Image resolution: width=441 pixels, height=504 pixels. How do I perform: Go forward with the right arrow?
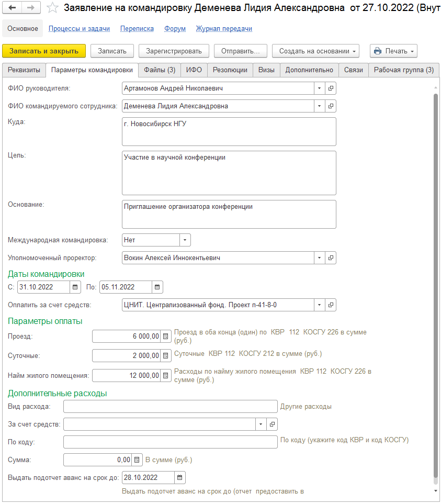(x=31, y=8)
